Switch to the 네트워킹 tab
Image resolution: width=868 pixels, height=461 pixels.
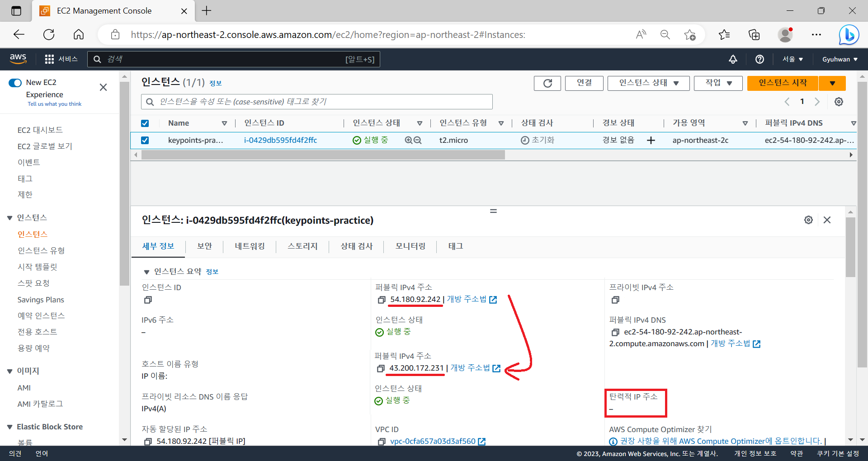tap(250, 246)
